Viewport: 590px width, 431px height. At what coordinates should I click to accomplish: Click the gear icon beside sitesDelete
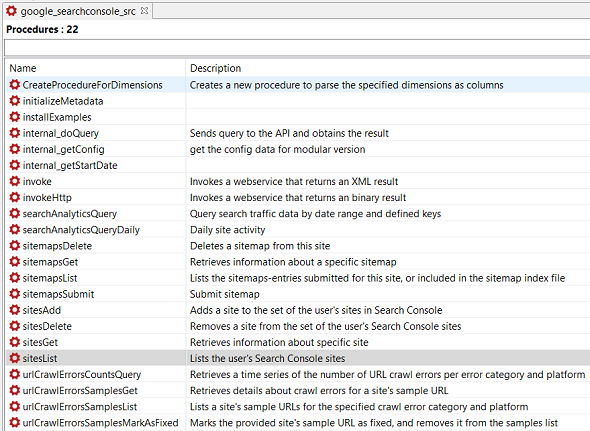pos(14,326)
